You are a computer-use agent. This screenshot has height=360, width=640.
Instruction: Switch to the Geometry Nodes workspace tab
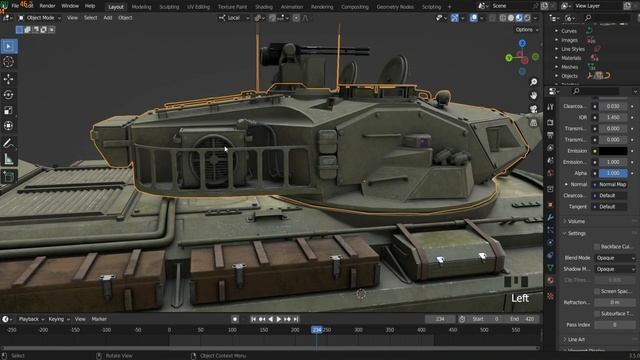pyautogui.click(x=395, y=7)
